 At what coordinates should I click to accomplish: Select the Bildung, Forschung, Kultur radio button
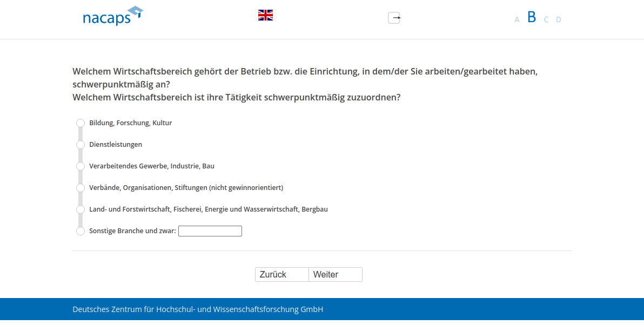pos(81,123)
